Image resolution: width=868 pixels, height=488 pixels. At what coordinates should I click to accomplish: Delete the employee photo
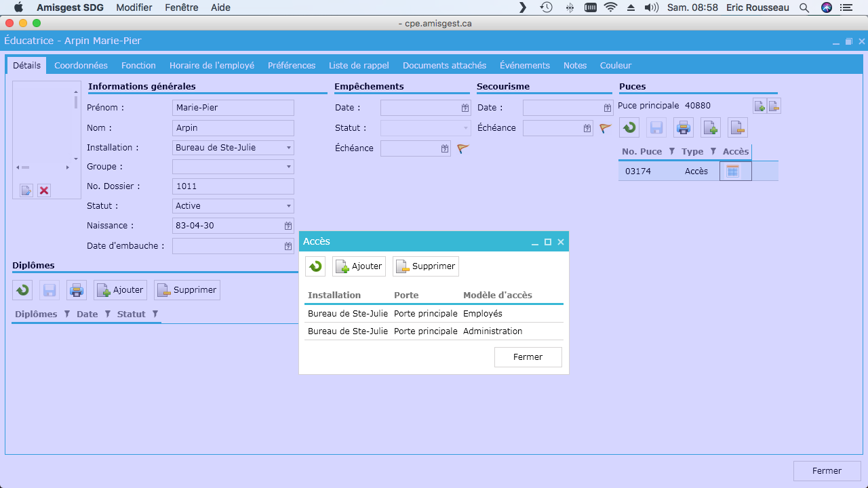[44, 190]
